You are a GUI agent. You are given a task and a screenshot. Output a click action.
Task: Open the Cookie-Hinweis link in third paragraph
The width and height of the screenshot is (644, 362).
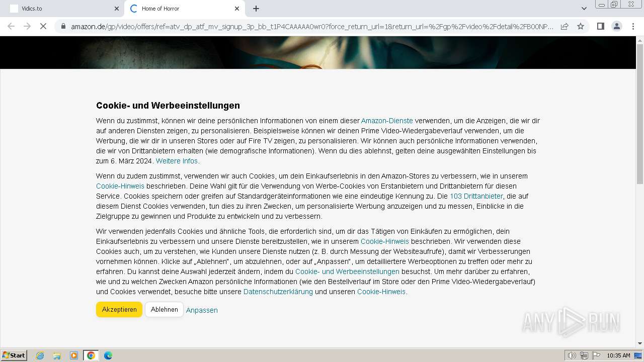tap(385, 241)
